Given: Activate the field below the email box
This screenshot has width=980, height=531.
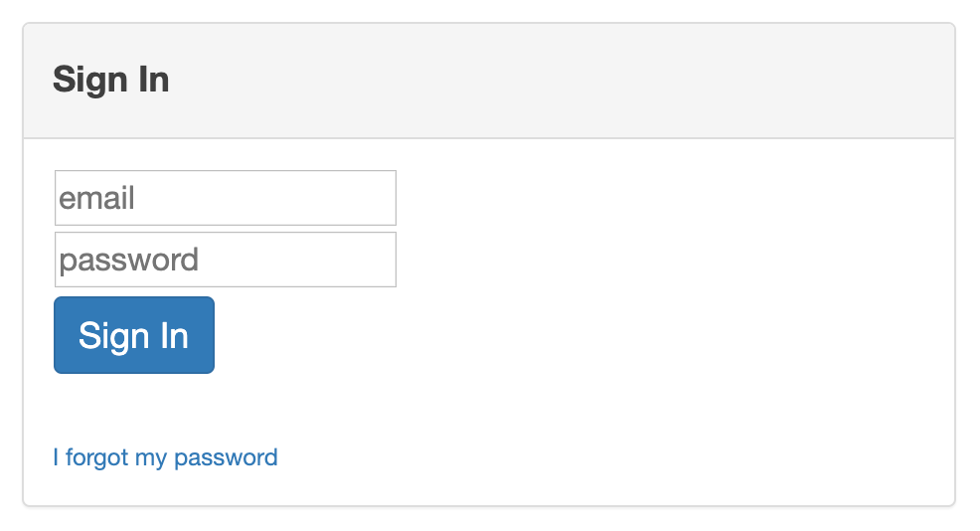Looking at the screenshot, I should tap(226, 260).
